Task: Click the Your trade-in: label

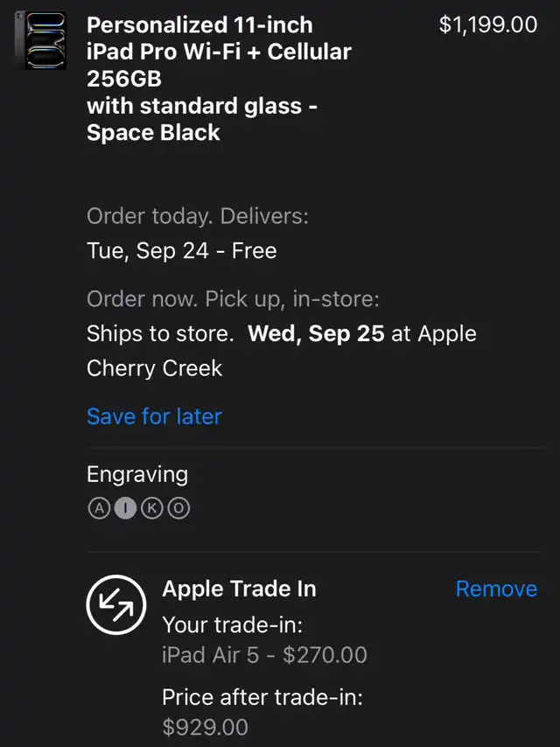Action: 233,625
